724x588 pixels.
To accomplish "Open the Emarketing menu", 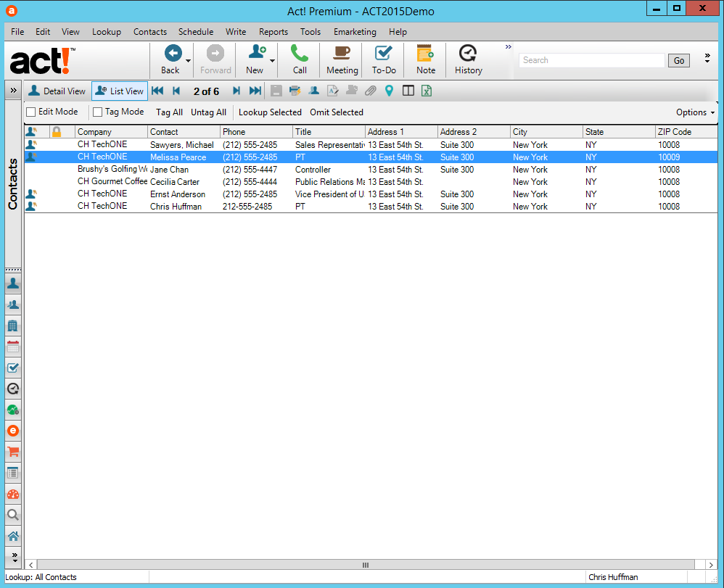I will tap(355, 32).
